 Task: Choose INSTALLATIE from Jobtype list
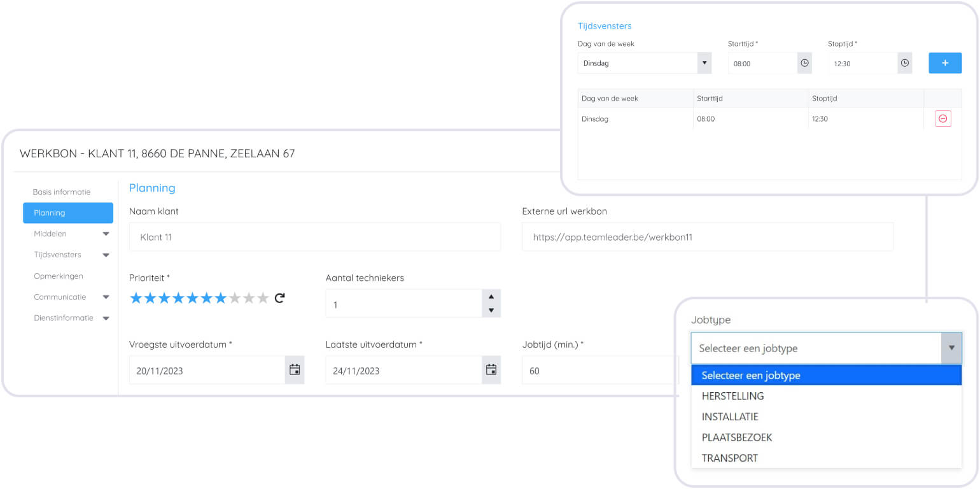[826, 416]
